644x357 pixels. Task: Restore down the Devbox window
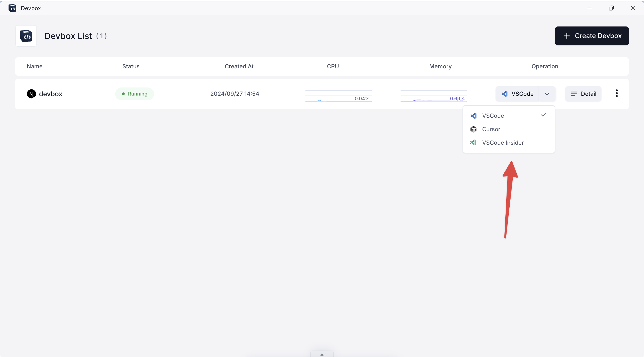pos(611,8)
